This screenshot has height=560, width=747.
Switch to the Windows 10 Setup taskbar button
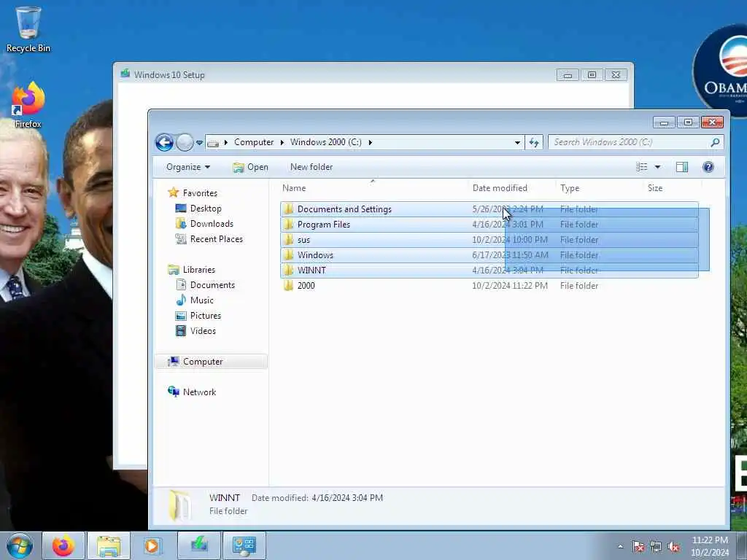coord(199,545)
